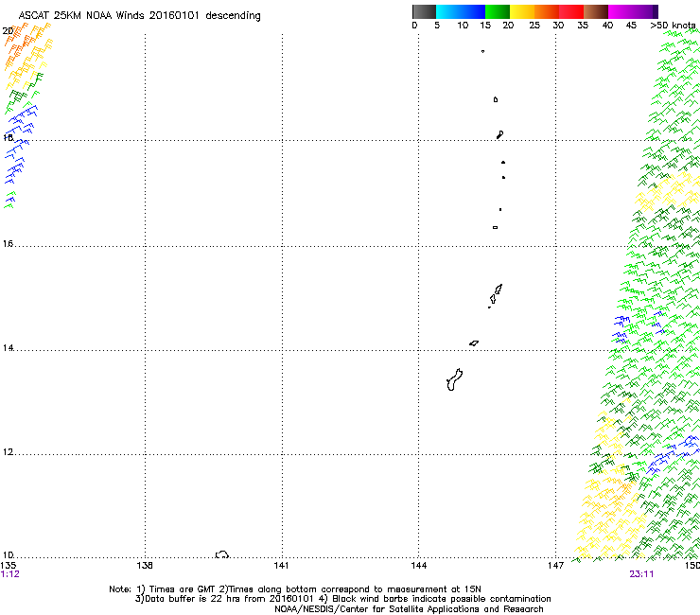Select latitude label '18' on the left axis
Screen dimensions: 700x615
pyautogui.click(x=8, y=137)
